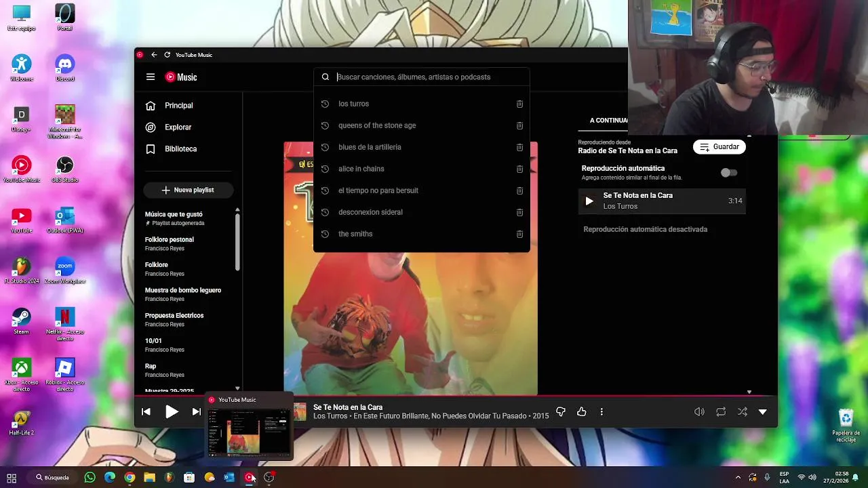Open Google Chrome from the taskbar
Image resolution: width=868 pixels, height=488 pixels.
point(130,477)
